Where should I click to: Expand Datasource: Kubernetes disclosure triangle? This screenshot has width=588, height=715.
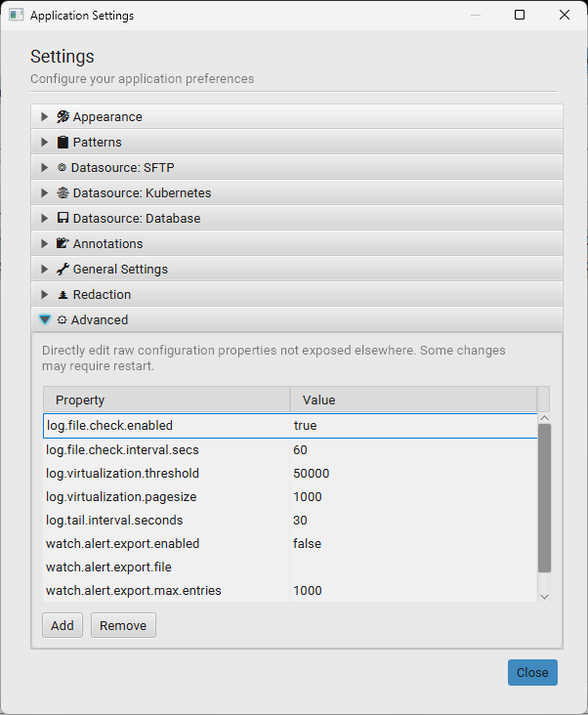tap(44, 192)
